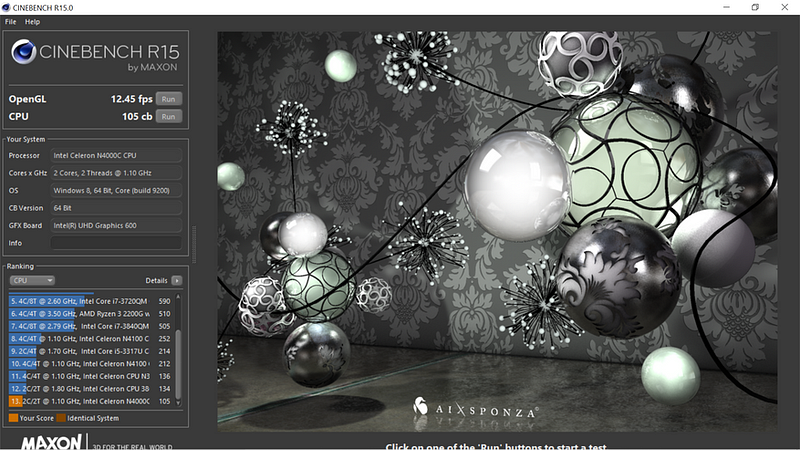Click the rendered scene preview image

click(497, 232)
